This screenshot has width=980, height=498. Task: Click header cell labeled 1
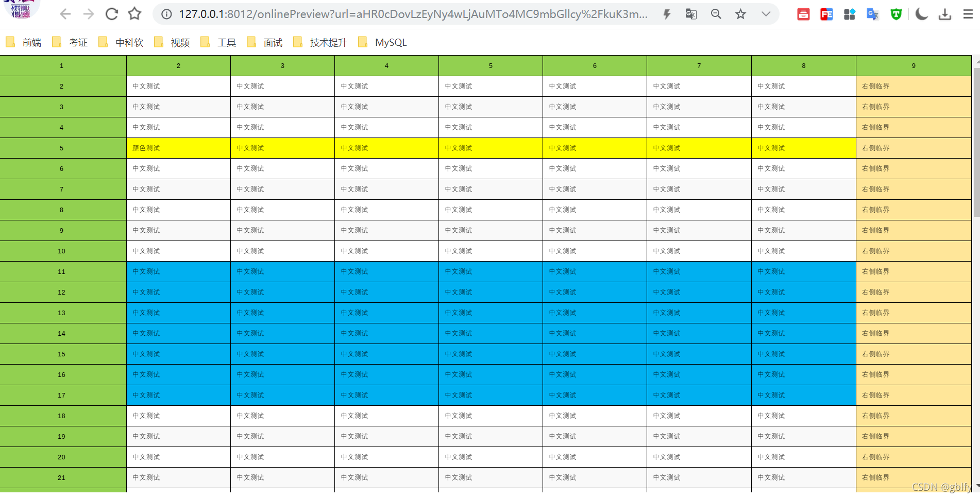(x=63, y=66)
